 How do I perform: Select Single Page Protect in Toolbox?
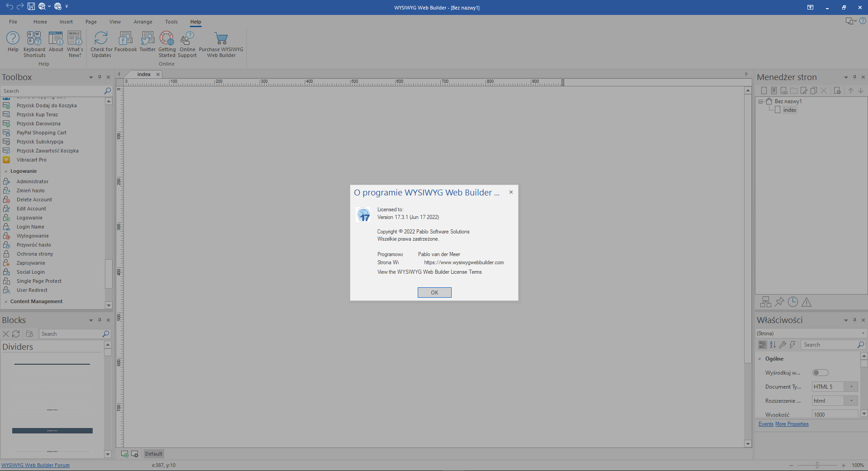pos(39,281)
